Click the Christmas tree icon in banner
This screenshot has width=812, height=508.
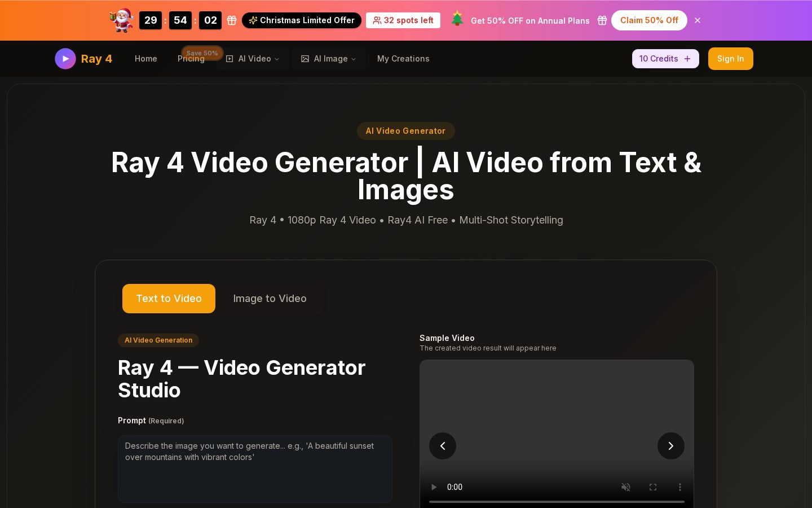coord(457,19)
